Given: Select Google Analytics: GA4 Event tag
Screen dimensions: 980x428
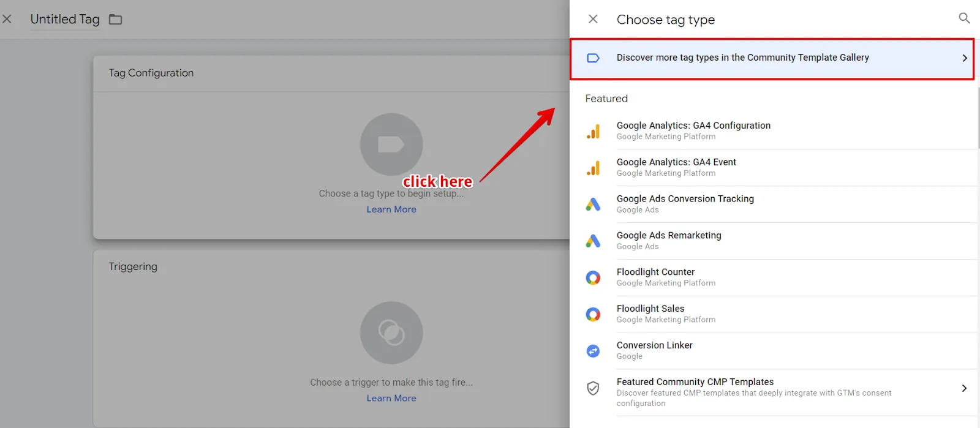Looking at the screenshot, I should coord(773,167).
